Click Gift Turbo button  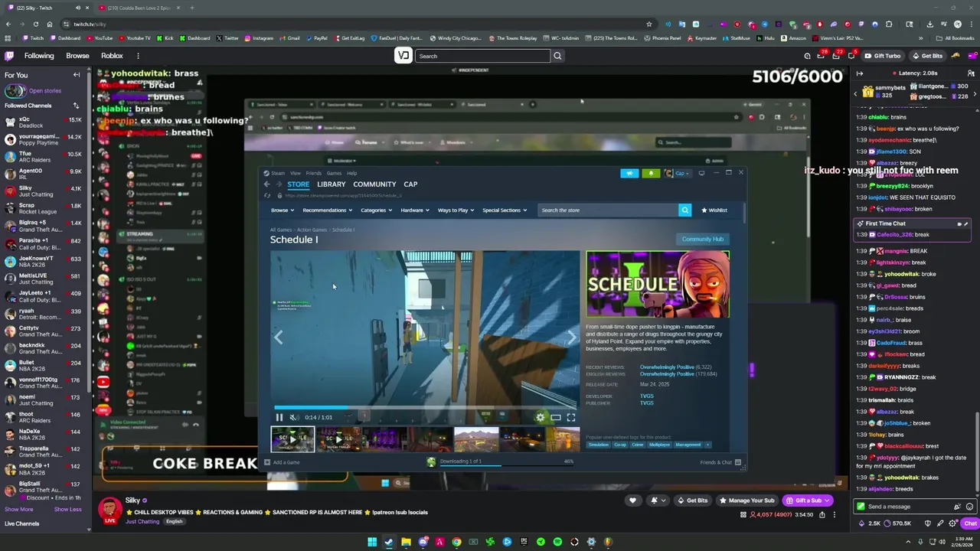pyautogui.click(x=883, y=56)
